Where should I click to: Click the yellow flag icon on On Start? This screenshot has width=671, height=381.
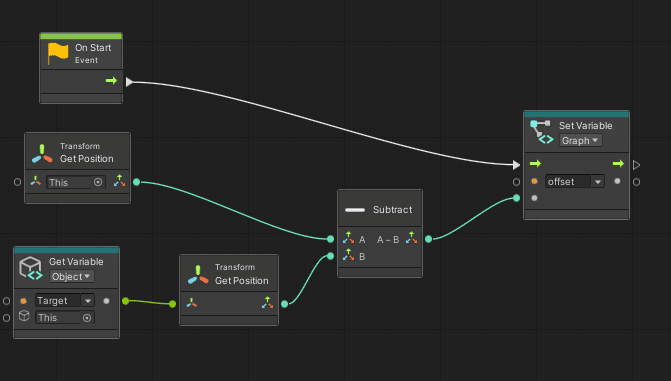click(x=58, y=54)
